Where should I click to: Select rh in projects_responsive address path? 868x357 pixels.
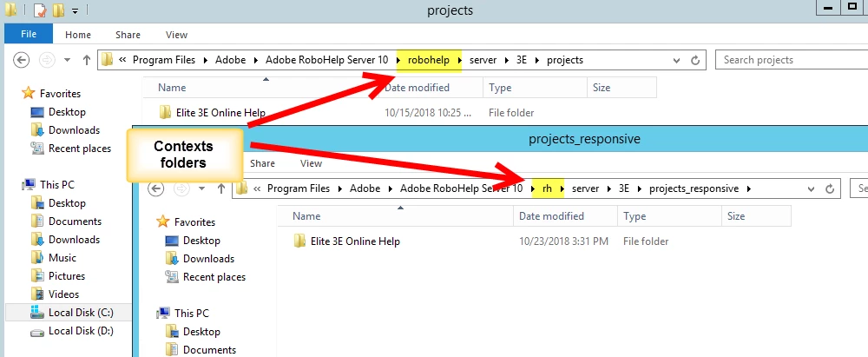[x=547, y=188]
